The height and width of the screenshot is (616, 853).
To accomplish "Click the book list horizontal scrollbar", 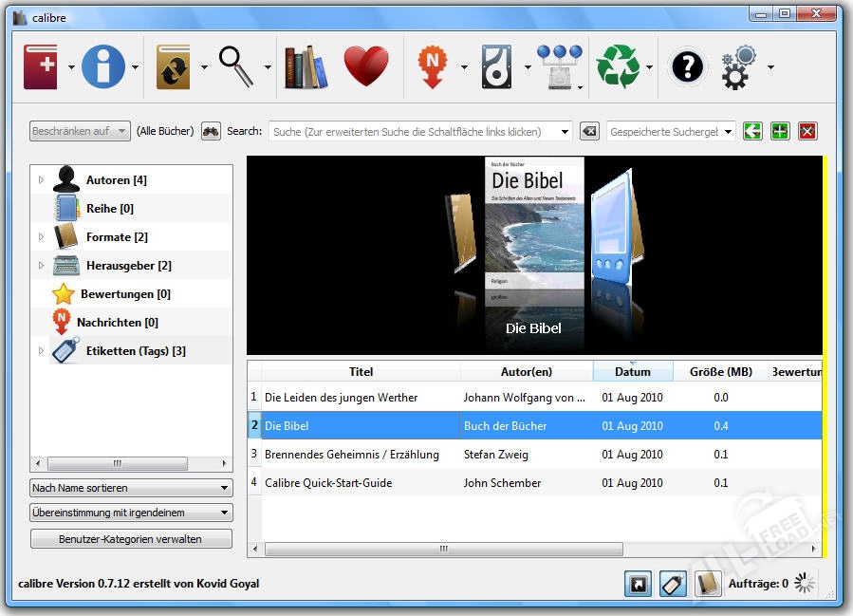I will coord(443,549).
